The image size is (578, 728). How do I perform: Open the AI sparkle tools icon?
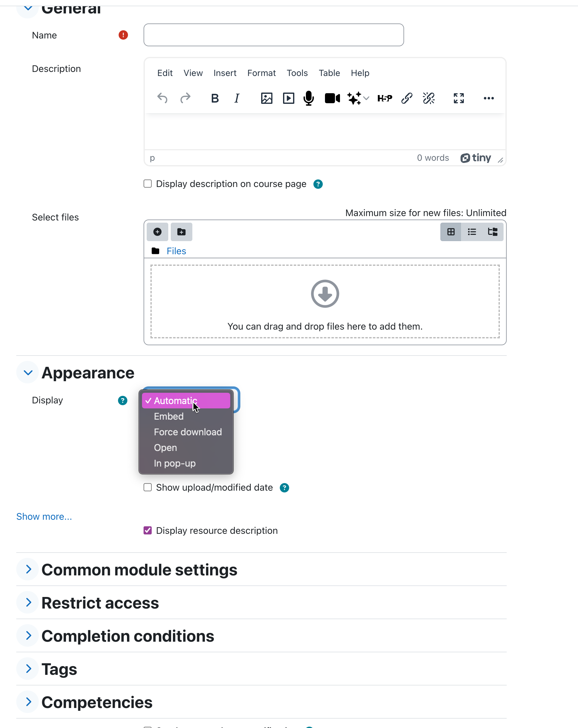(x=354, y=98)
